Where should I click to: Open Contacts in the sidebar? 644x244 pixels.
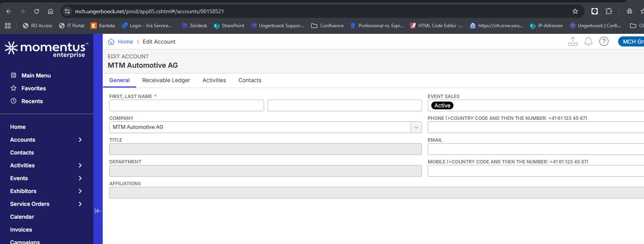point(22,153)
